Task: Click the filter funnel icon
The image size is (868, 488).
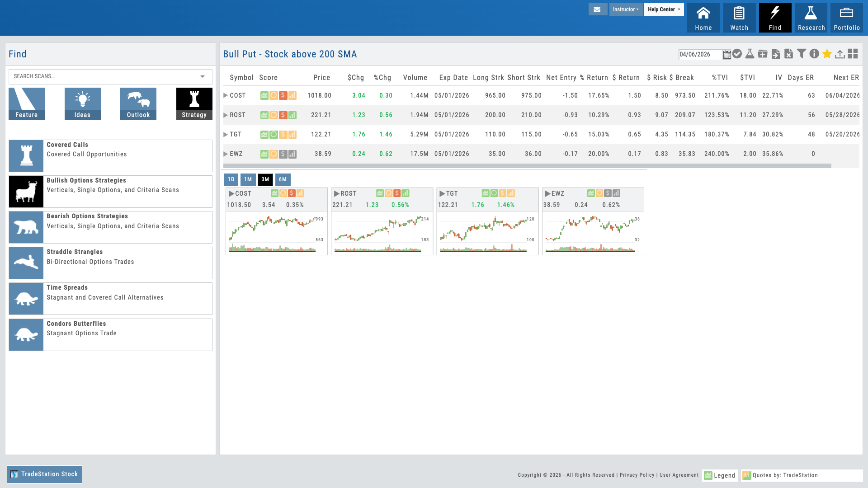Action: pyautogui.click(x=802, y=54)
